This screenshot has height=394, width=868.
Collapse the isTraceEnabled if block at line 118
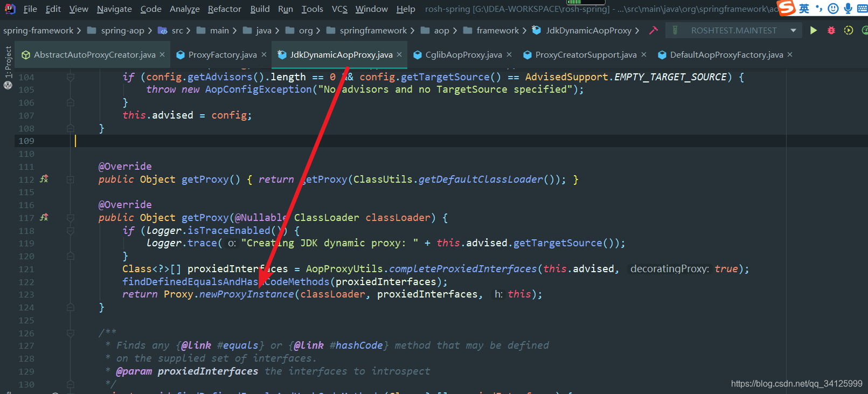pyautogui.click(x=70, y=231)
